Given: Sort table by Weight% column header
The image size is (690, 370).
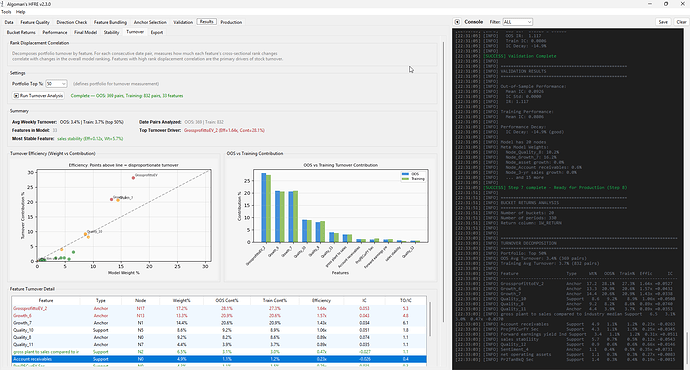Looking at the screenshot, I should pyautogui.click(x=182, y=300).
